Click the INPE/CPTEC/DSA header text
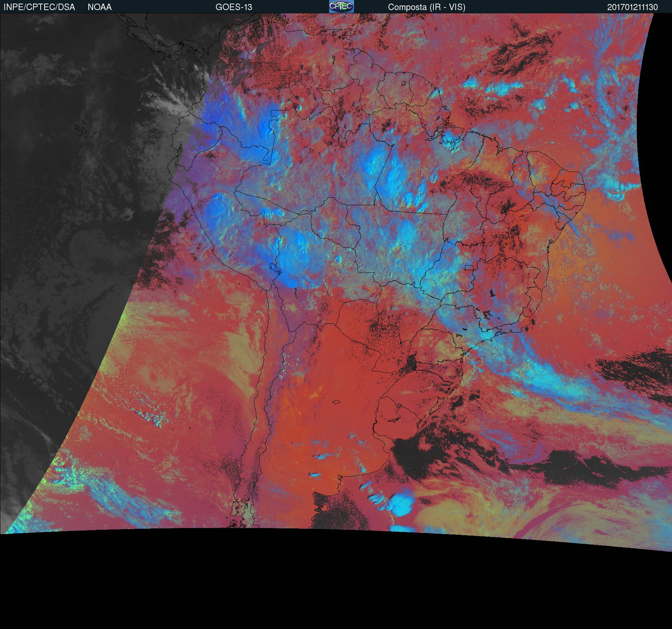Viewport: 672px width, 629px height. (39, 7)
